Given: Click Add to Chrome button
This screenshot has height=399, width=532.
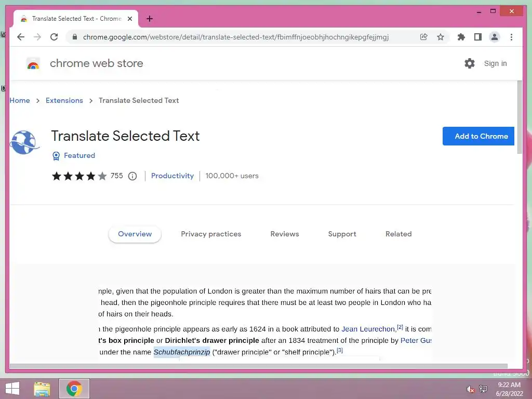Looking at the screenshot, I should [478, 136].
